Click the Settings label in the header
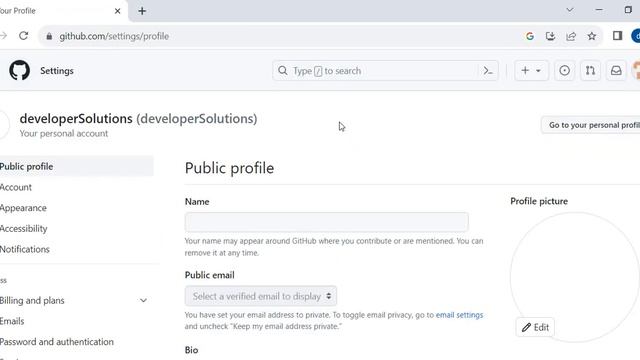The image size is (640, 360). (x=57, y=71)
